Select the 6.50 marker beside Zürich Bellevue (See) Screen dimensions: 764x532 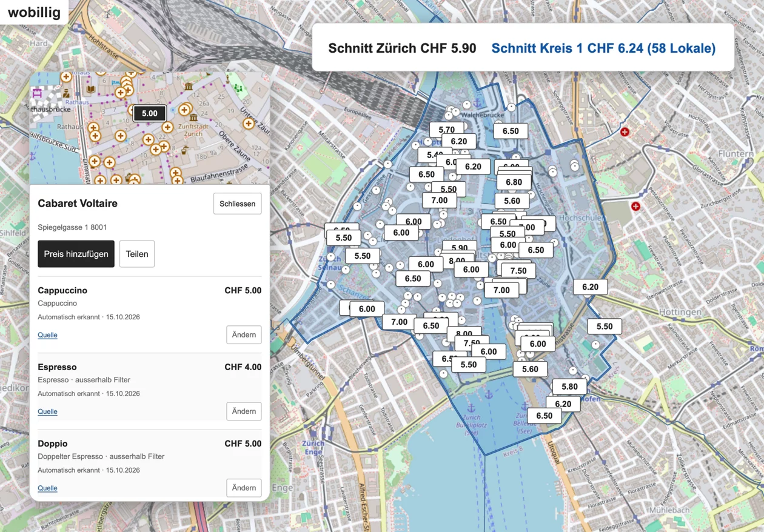[545, 416]
